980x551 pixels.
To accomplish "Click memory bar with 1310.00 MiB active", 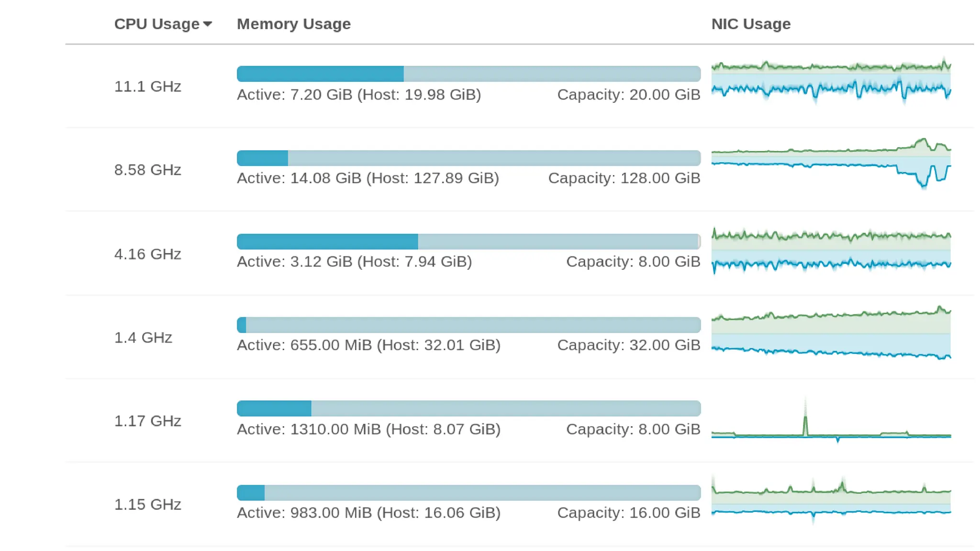I will pos(468,408).
